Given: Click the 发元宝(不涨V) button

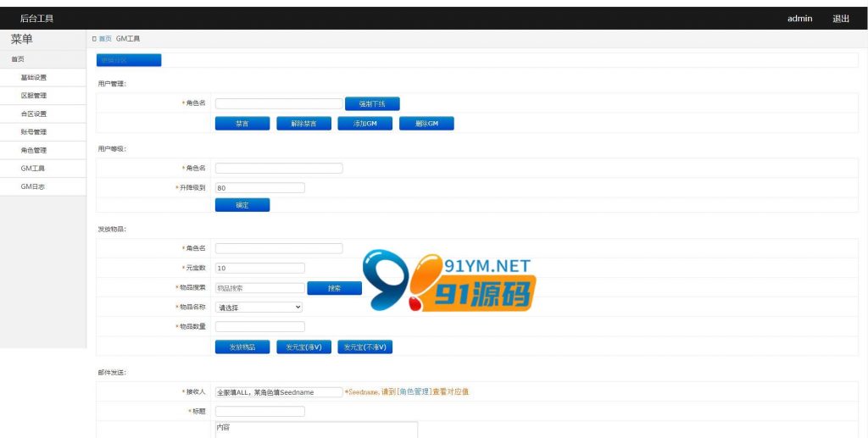Looking at the screenshot, I should (x=364, y=347).
